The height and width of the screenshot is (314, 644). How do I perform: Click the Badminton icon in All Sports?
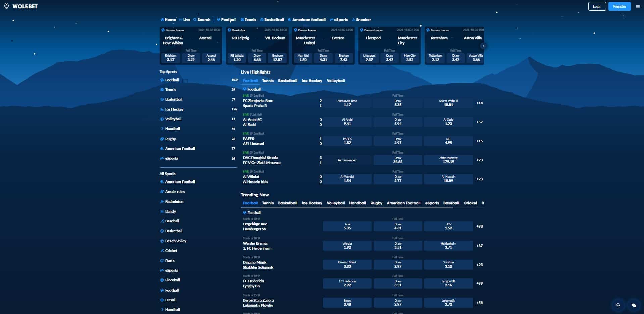[162, 202]
